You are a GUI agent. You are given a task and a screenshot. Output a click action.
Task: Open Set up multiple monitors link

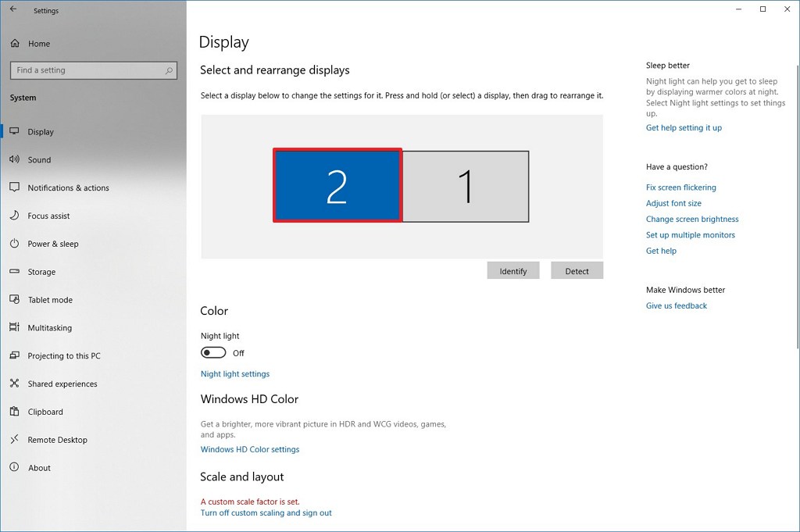691,234
